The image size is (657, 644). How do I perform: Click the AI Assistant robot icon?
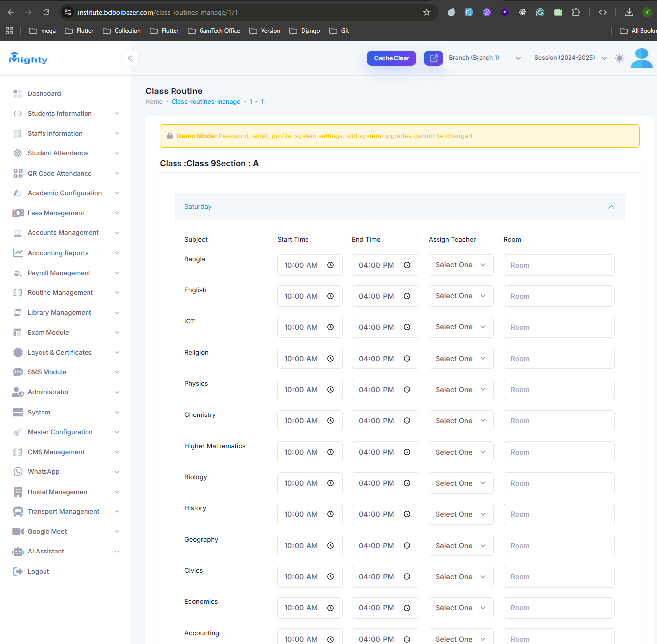pyautogui.click(x=18, y=552)
